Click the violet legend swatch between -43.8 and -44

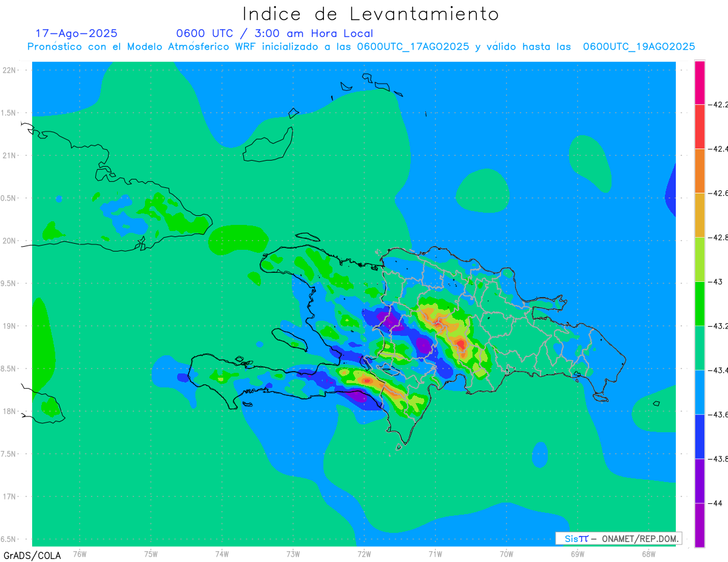click(x=699, y=481)
